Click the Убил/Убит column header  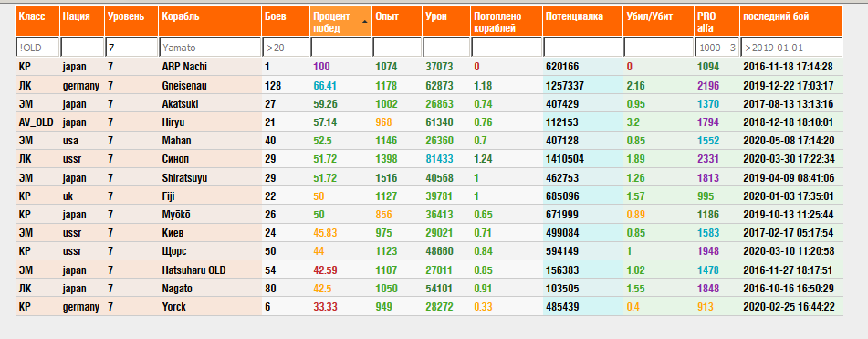[658, 22]
